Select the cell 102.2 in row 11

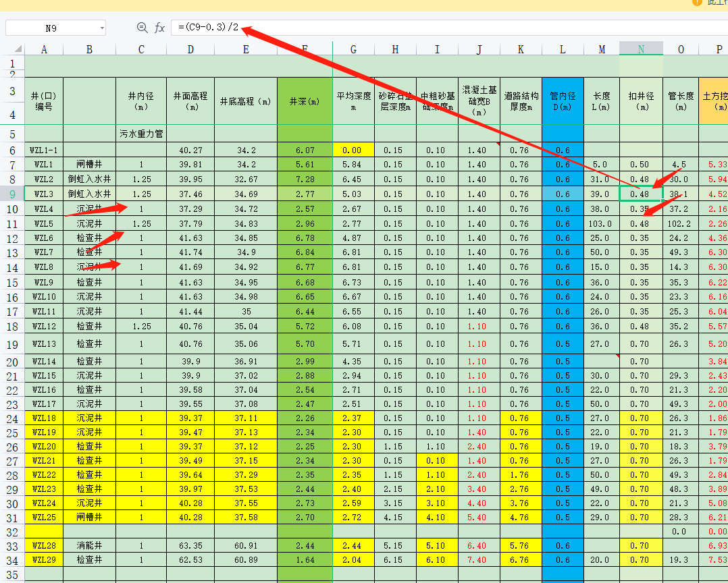681,224
